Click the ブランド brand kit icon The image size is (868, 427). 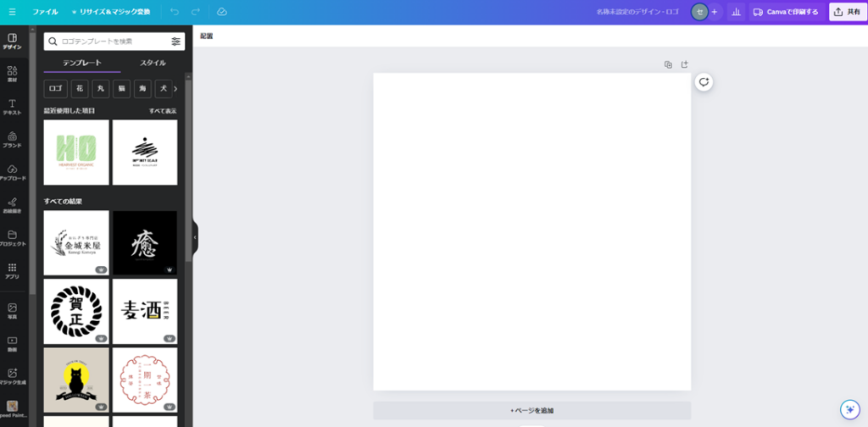click(x=12, y=140)
